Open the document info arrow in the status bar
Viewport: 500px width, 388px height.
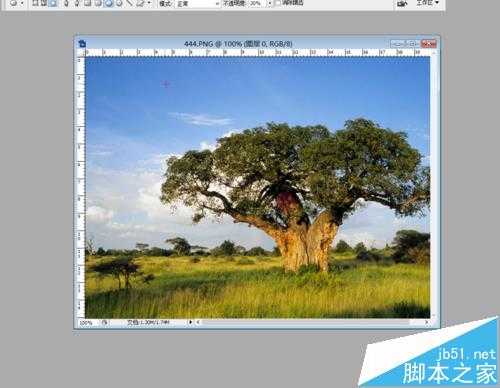coord(190,322)
